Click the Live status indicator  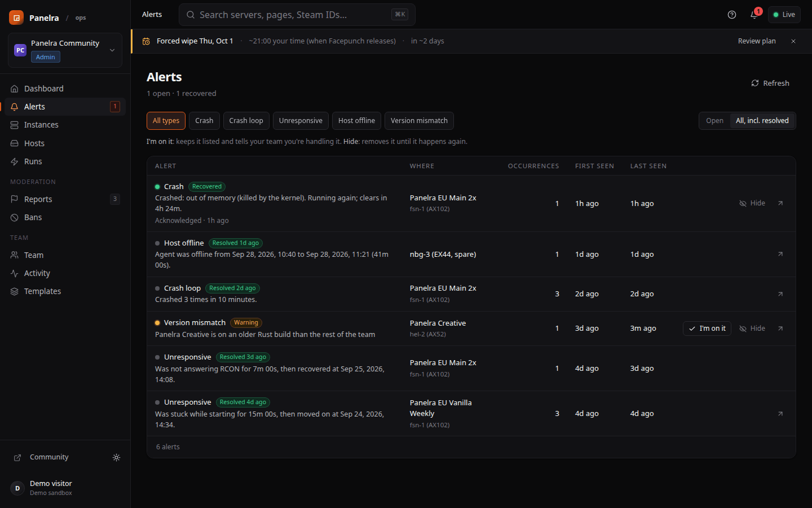point(784,15)
